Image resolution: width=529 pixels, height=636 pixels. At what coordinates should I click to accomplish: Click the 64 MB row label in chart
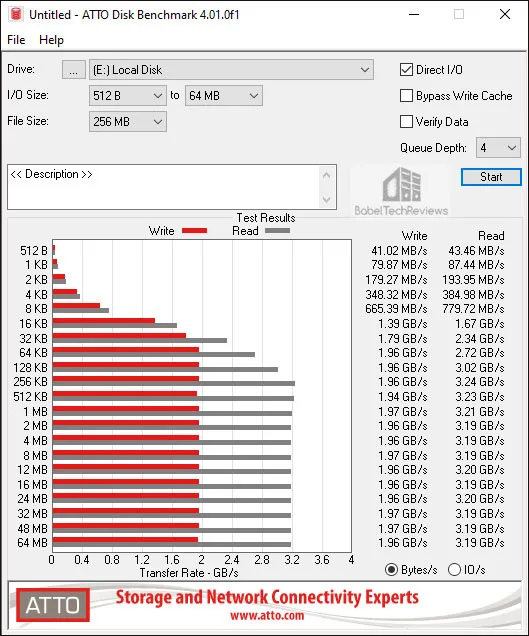coord(32,543)
